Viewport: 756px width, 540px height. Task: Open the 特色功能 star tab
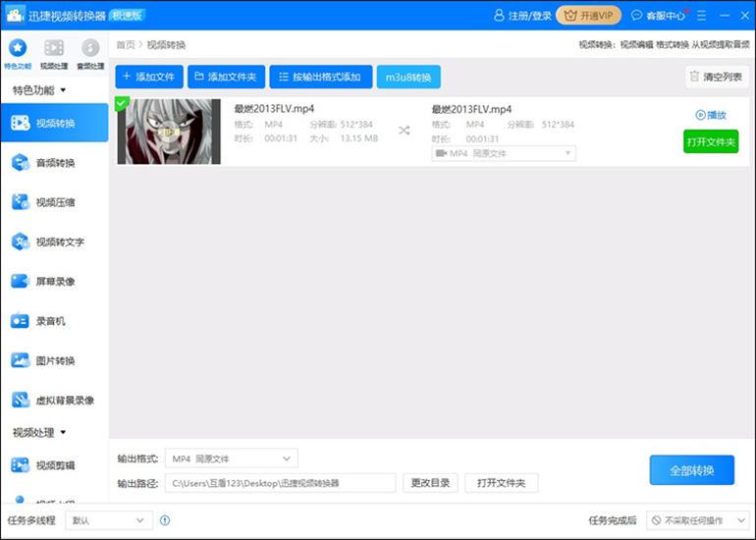click(18, 54)
